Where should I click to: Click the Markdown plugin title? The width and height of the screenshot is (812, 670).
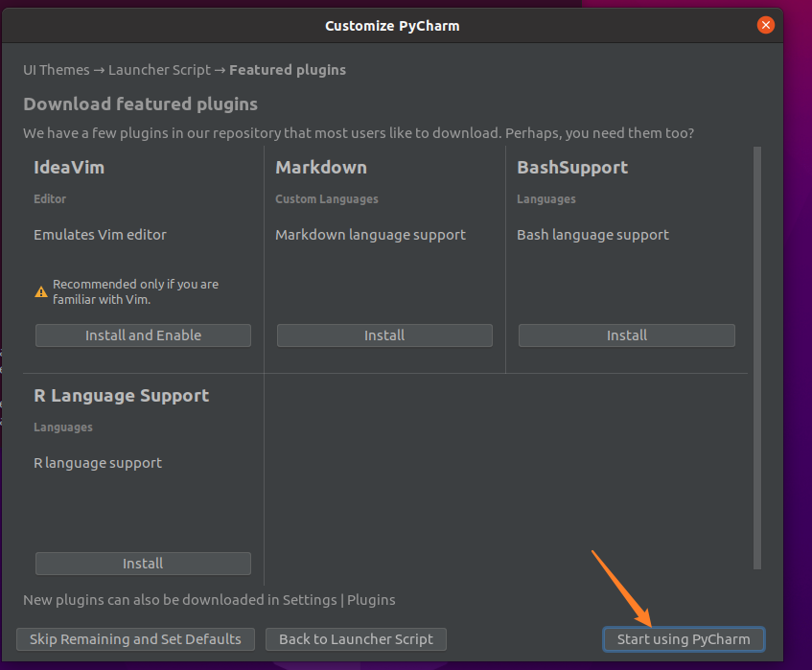tap(321, 168)
